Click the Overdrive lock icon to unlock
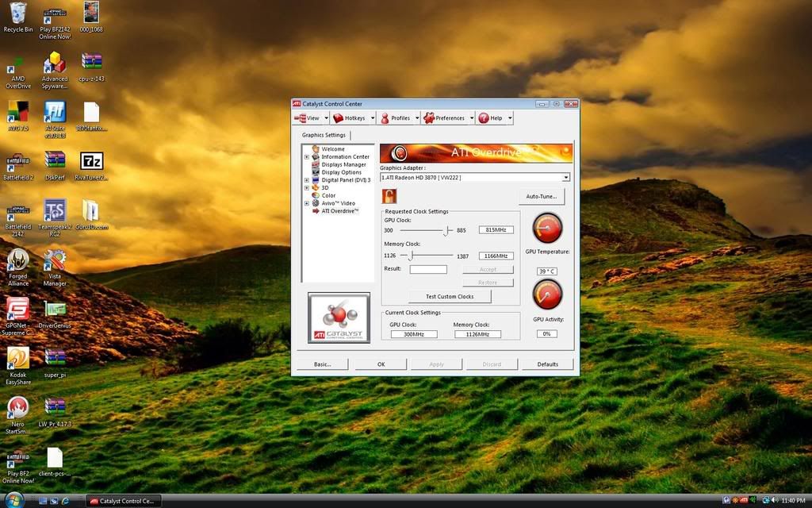The height and width of the screenshot is (508, 812). [389, 196]
